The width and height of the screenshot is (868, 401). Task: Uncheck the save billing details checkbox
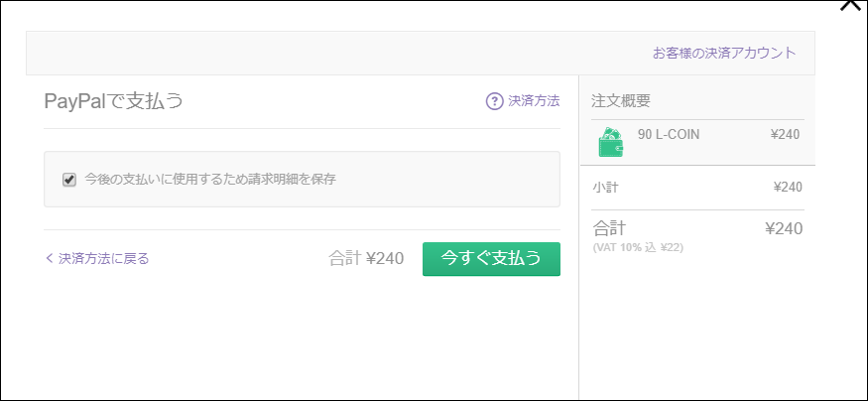pos(69,180)
